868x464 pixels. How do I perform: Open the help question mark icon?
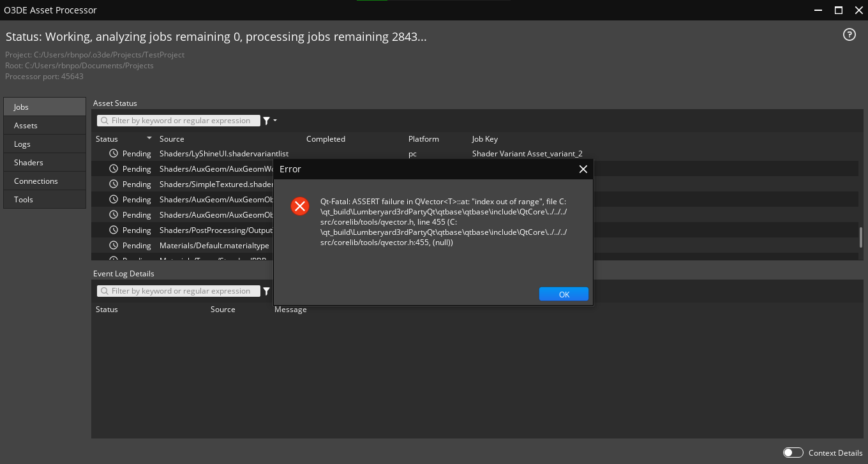point(849,35)
